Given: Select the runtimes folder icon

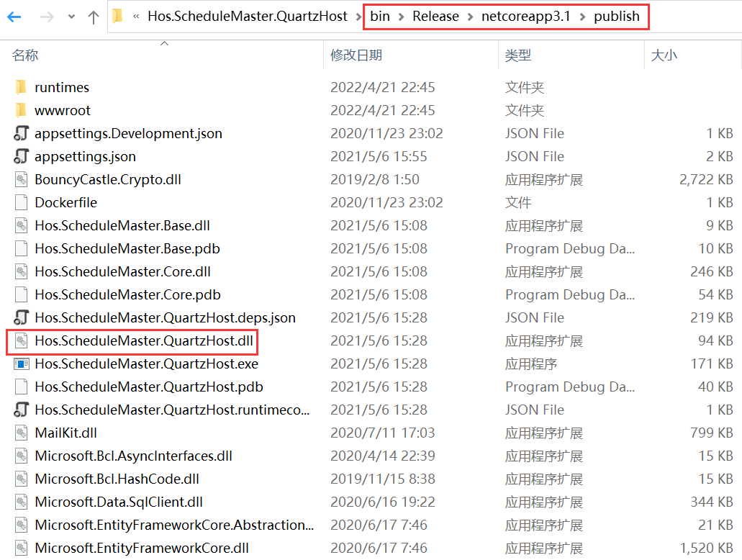Looking at the screenshot, I should point(21,87).
